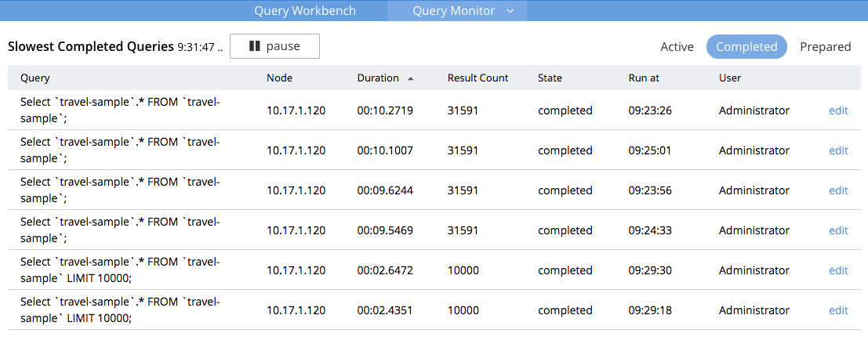Switch to the Query Monitor tab
The height and width of the screenshot is (344, 868).
(453, 11)
